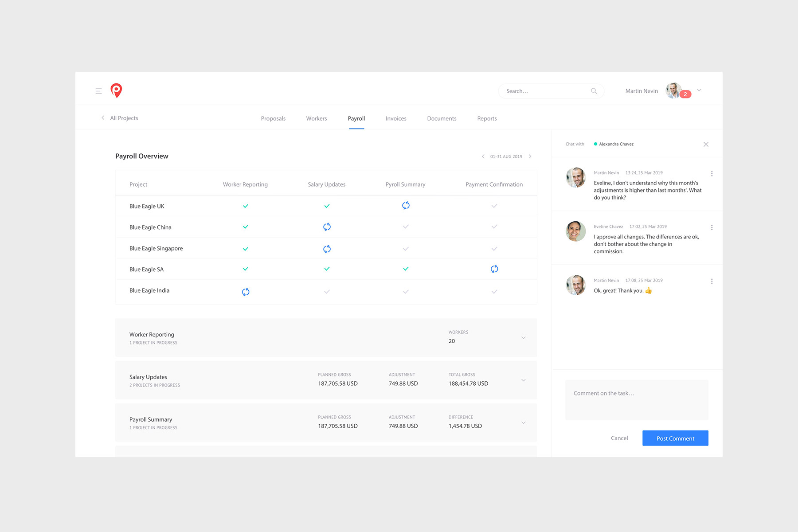Switch to the Workers tab
This screenshot has height=532, width=798.
point(317,118)
